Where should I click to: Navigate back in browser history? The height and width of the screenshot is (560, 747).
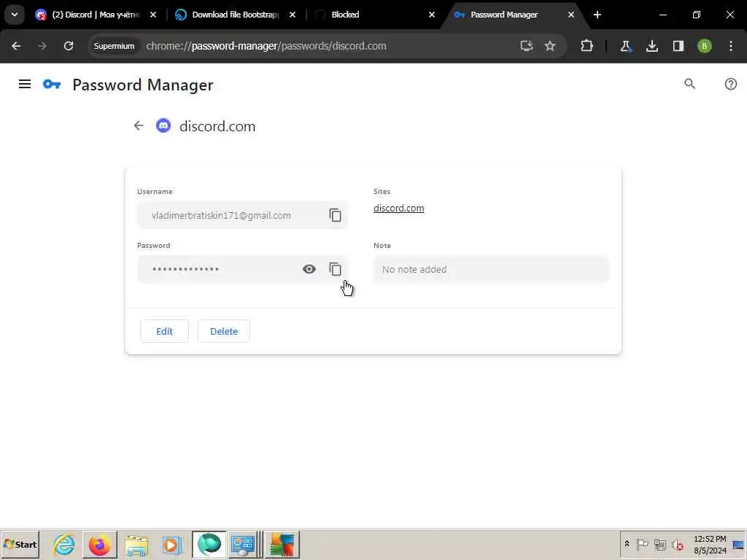coord(16,46)
